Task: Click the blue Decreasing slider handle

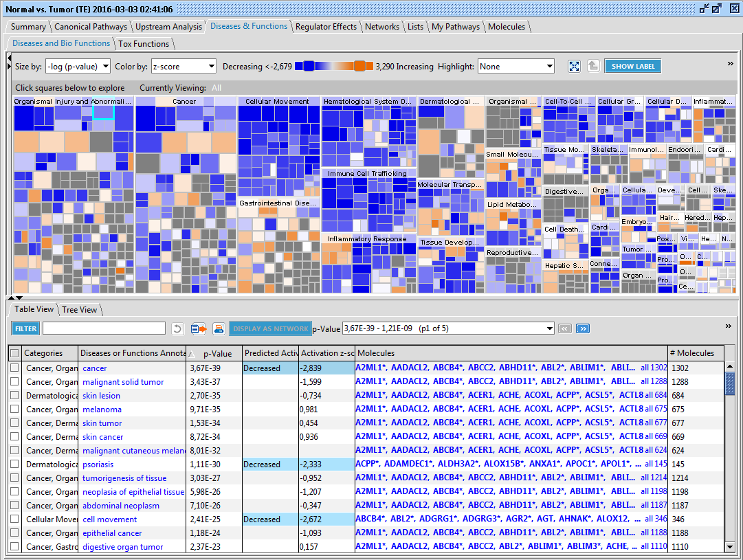Action: 309,66
